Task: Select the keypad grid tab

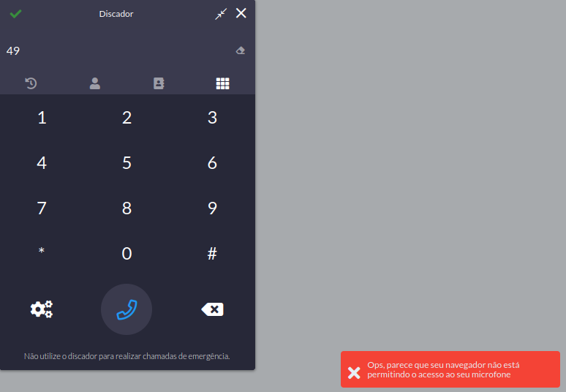Action: tap(223, 83)
